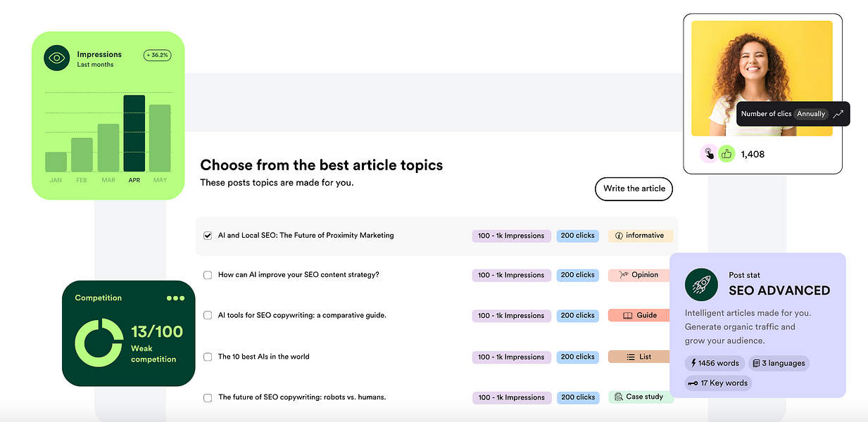Click the quill icon on the Opinion tag
Image resolution: width=868 pixels, height=422 pixels.
[x=623, y=275]
